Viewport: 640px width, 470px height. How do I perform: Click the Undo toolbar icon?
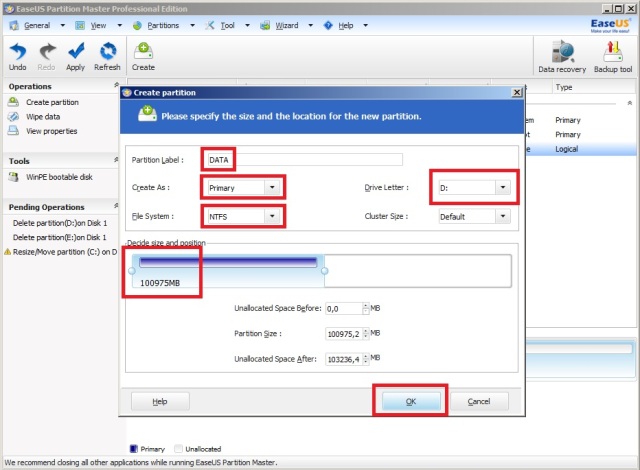pos(18,51)
